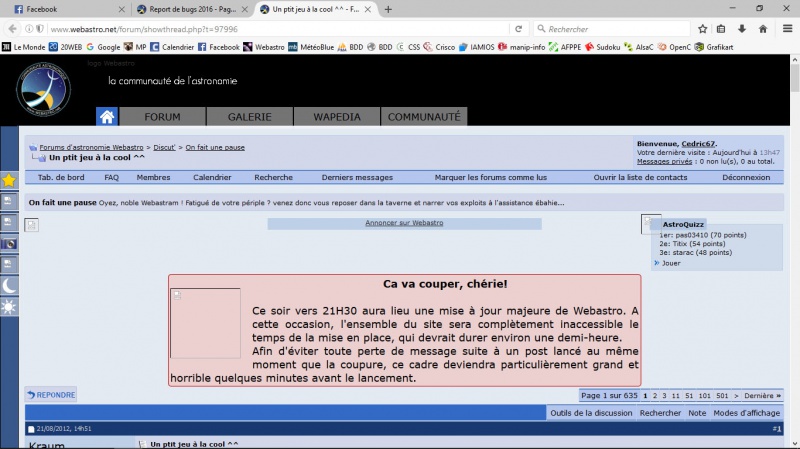This screenshot has width=800, height=449.
Task: Open Tab. de bord menu item
Action: (x=61, y=178)
